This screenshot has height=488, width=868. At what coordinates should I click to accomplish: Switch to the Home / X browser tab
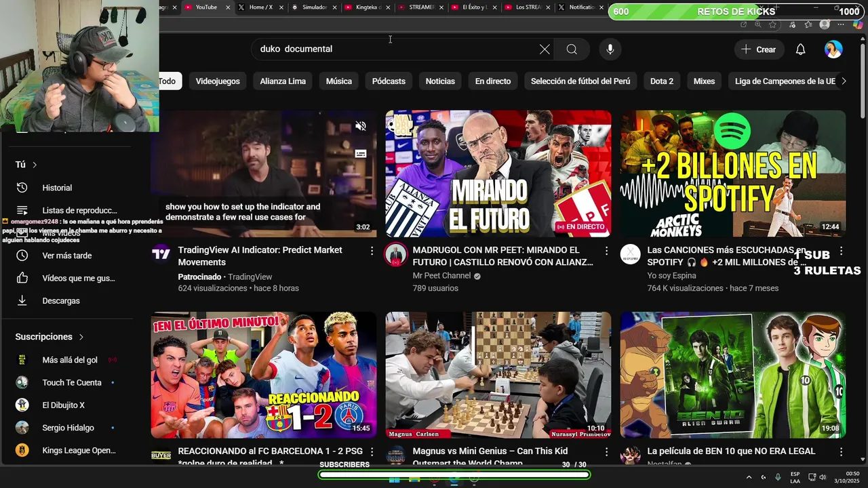260,7
